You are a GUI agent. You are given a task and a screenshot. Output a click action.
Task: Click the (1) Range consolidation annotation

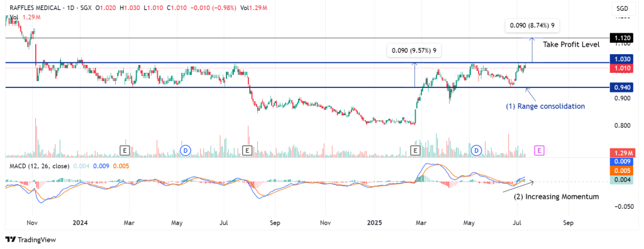point(545,106)
